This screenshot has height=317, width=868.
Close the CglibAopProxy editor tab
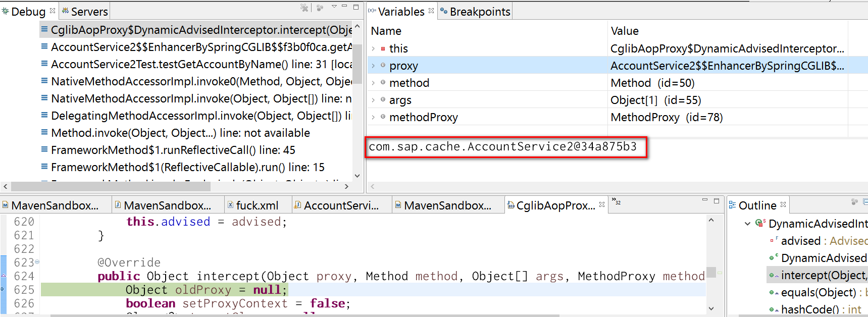tap(602, 204)
